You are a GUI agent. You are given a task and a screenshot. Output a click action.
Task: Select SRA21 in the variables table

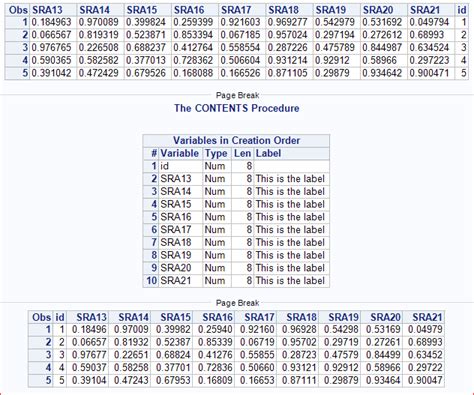(176, 280)
